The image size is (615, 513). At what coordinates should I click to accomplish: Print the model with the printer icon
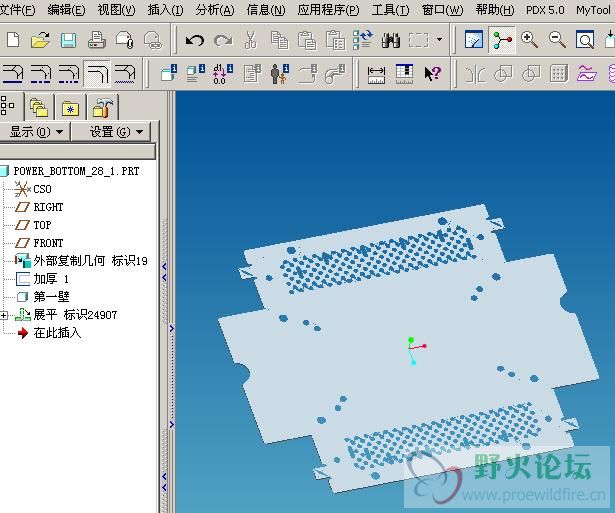click(96, 40)
